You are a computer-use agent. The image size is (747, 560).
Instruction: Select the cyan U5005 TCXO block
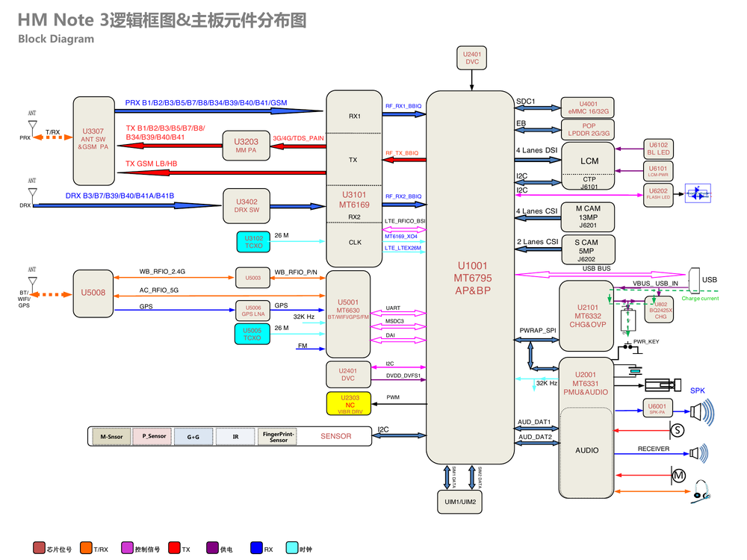(x=252, y=334)
